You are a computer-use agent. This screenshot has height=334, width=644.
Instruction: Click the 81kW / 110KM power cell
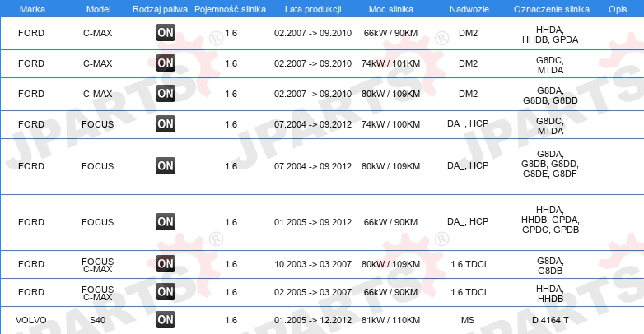(x=390, y=320)
